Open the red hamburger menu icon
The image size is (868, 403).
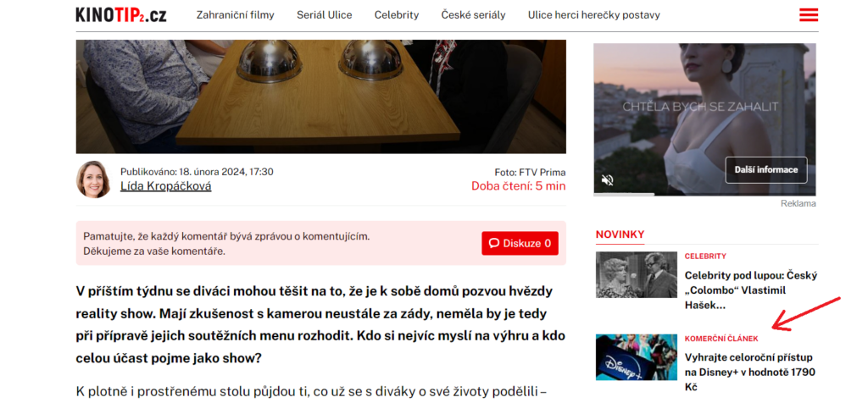coord(809,15)
